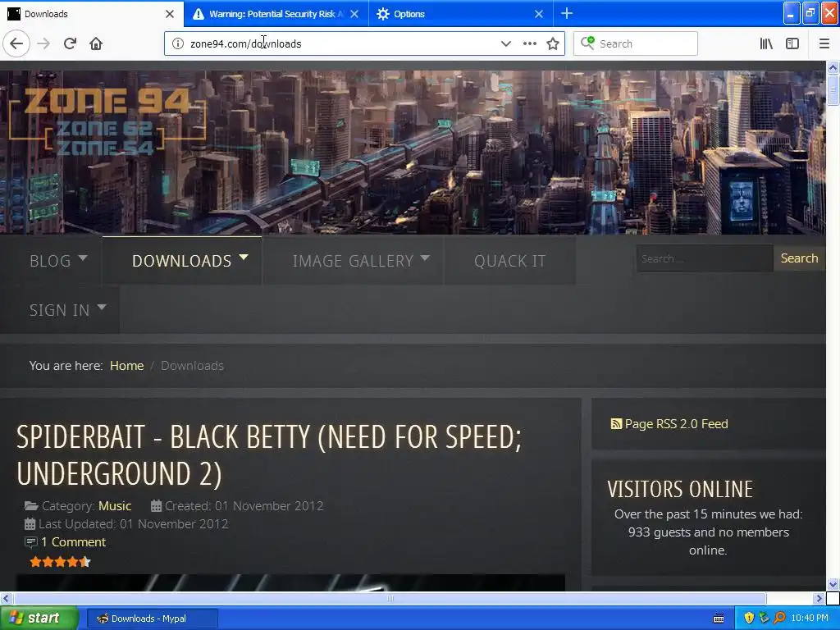Screen dimensions: 840x630
Task: Open a new browser tab
Action: [567, 13]
